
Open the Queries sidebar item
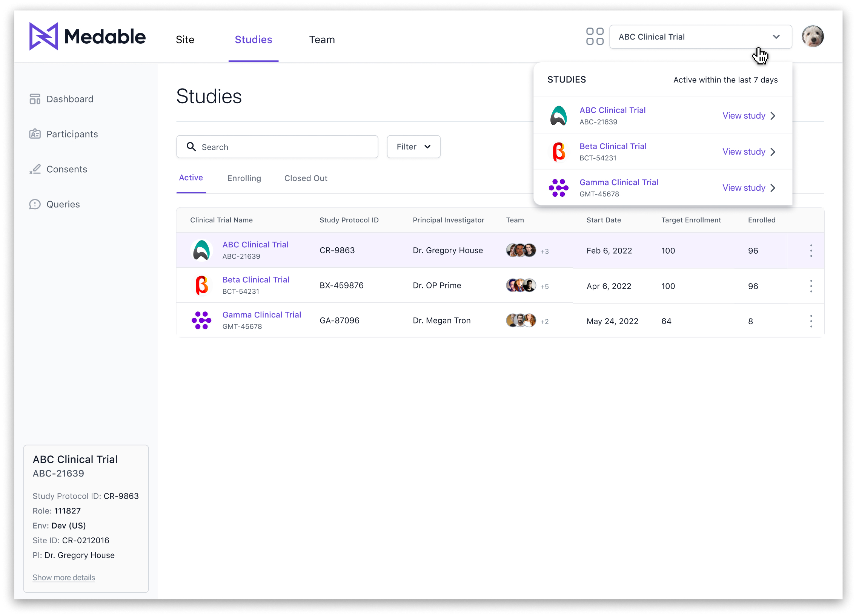tap(63, 204)
